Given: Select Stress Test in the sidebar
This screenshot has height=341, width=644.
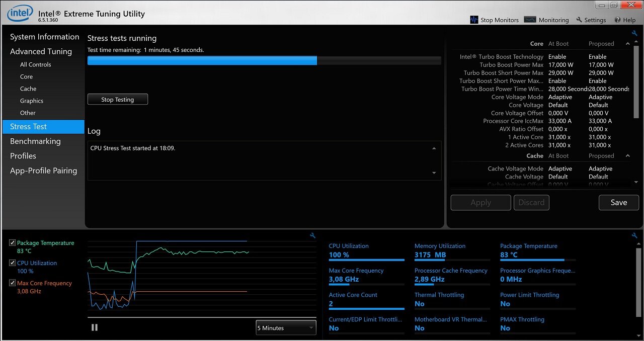Looking at the screenshot, I should [x=43, y=127].
